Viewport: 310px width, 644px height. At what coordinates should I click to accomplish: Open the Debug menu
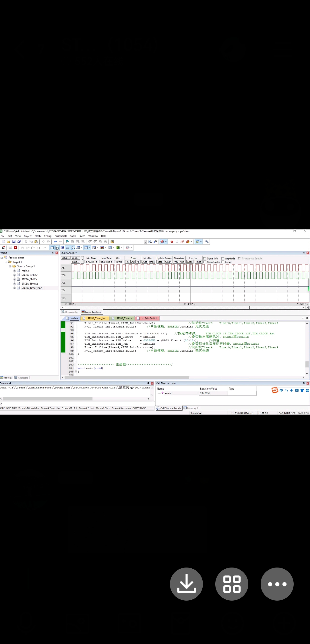click(48, 236)
